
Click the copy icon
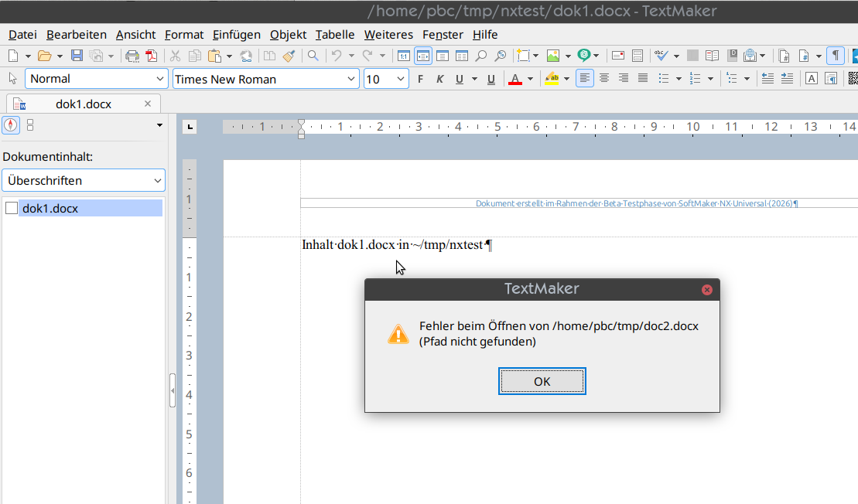(194, 56)
